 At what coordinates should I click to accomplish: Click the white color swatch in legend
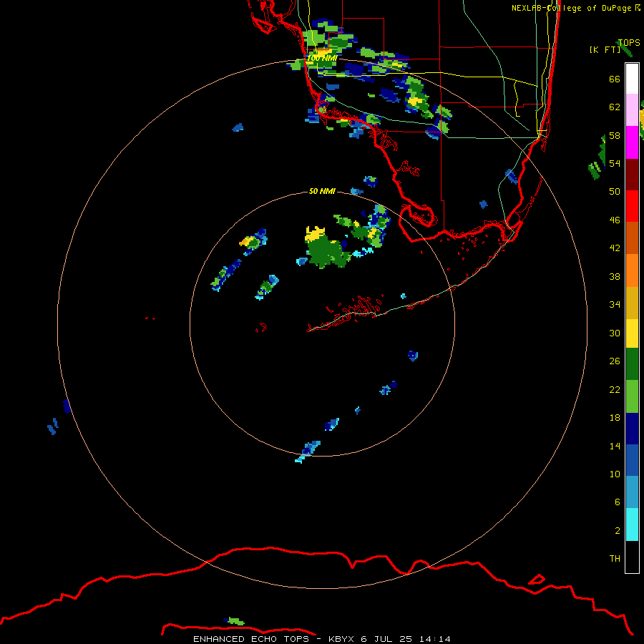(632, 79)
